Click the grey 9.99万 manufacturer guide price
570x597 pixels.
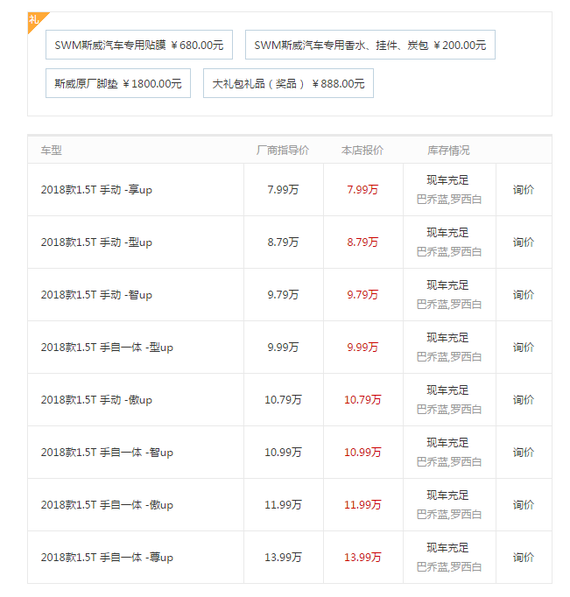(283, 347)
